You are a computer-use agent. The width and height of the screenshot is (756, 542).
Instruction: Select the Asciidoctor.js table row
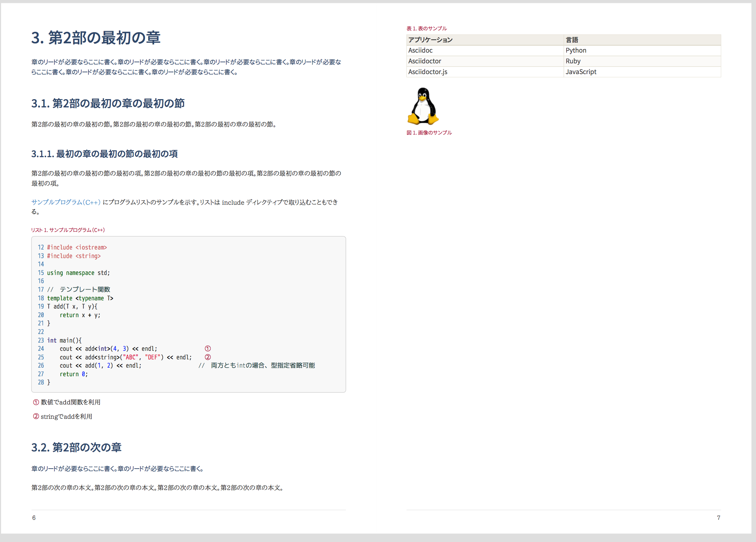click(428, 72)
